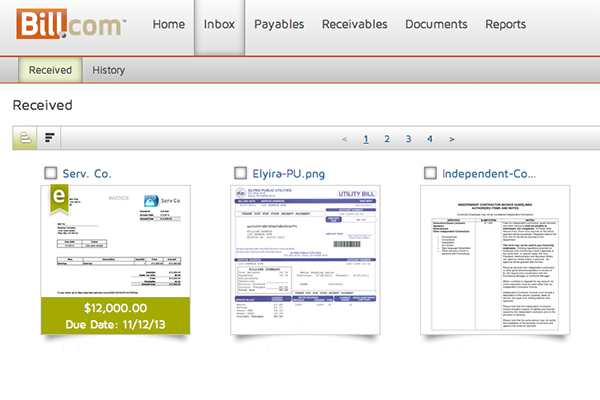Click the $12,000.00 amount banner
The height and width of the screenshot is (400, 600).
click(116, 308)
